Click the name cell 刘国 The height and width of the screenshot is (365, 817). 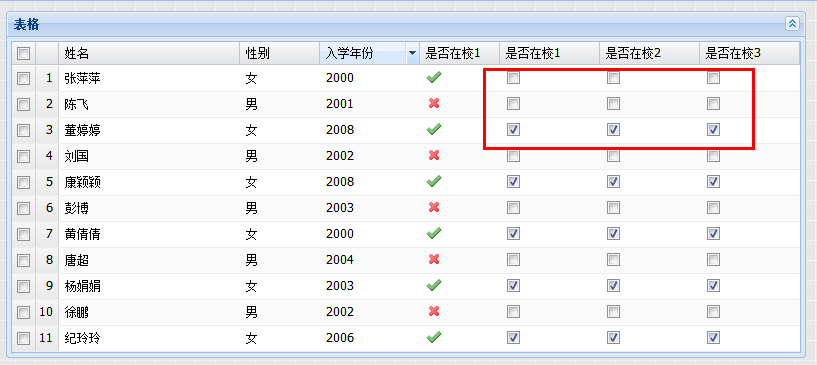(x=149, y=156)
